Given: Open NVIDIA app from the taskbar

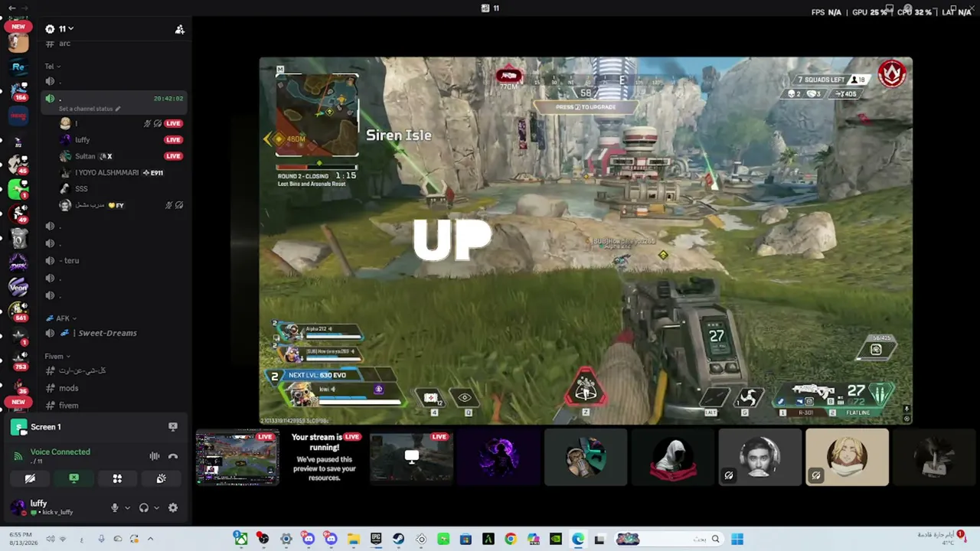Looking at the screenshot, I should 556,539.
